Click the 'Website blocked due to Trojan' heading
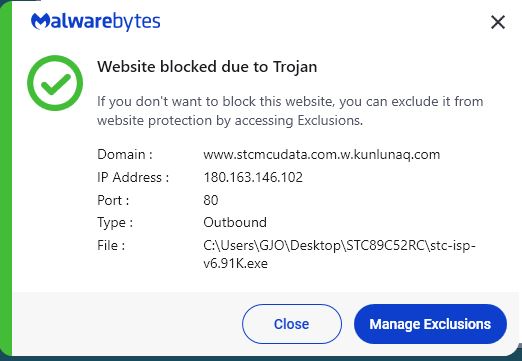The height and width of the screenshot is (361, 522). (x=207, y=67)
